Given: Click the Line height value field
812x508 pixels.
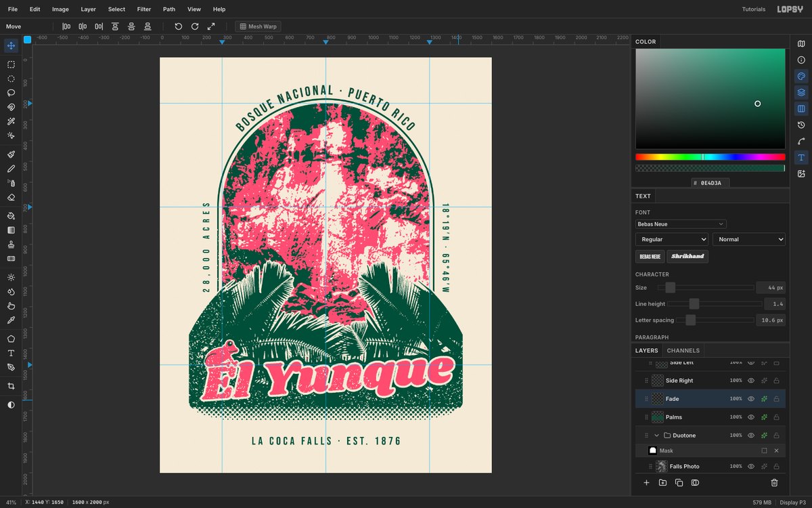Looking at the screenshot, I should (x=775, y=304).
